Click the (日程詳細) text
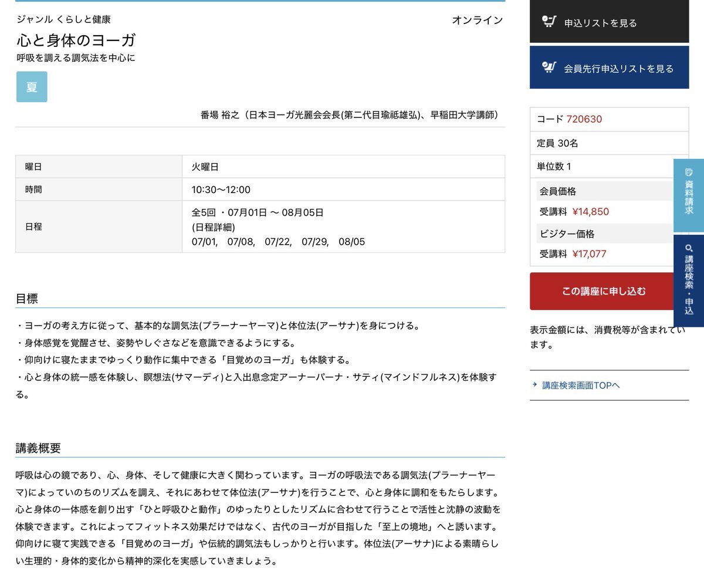This screenshot has width=704, height=588. pos(213,227)
